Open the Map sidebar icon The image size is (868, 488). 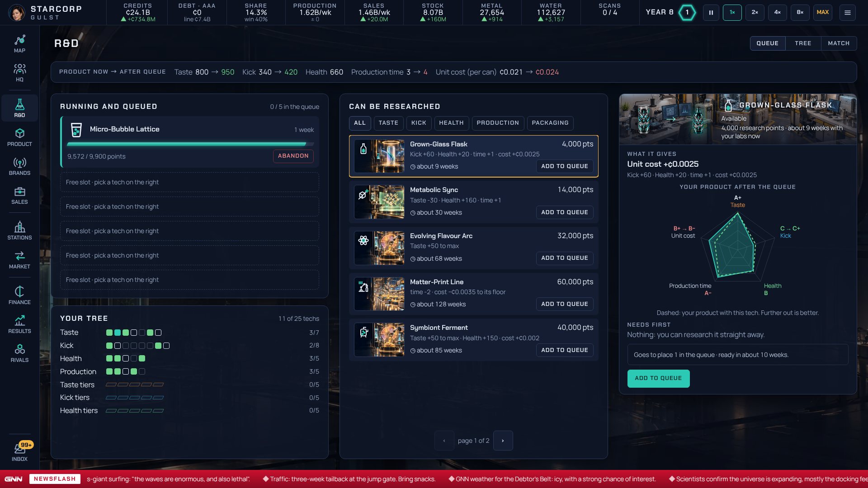(x=19, y=44)
